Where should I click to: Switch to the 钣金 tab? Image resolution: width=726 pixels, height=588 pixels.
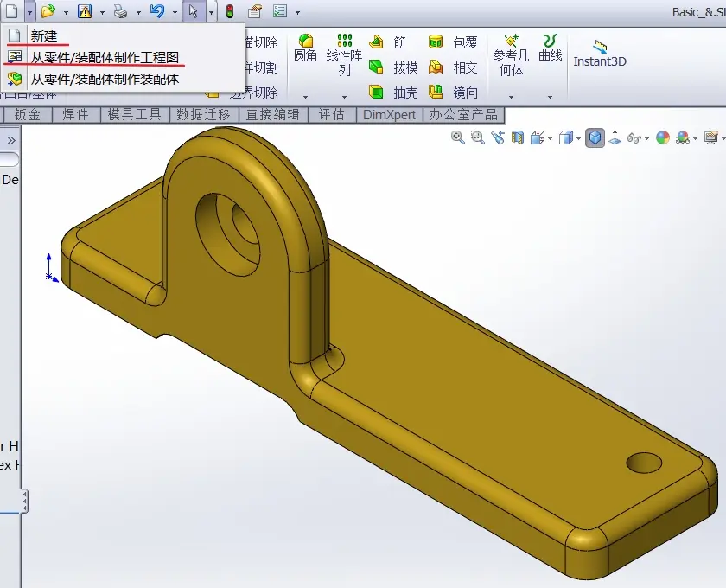tap(27, 114)
